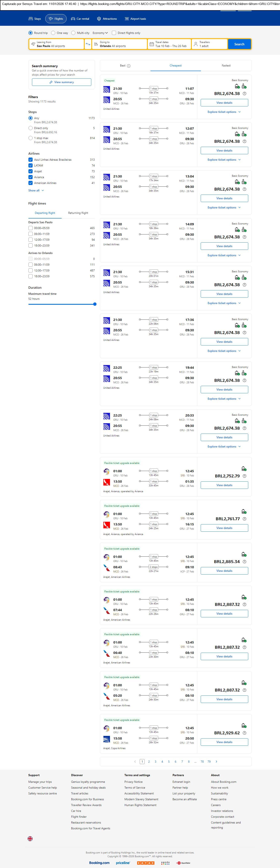Screen dimensions: 280x868
Task: Click the price info icon next to BRL2,752.79
Action: coord(244,476)
